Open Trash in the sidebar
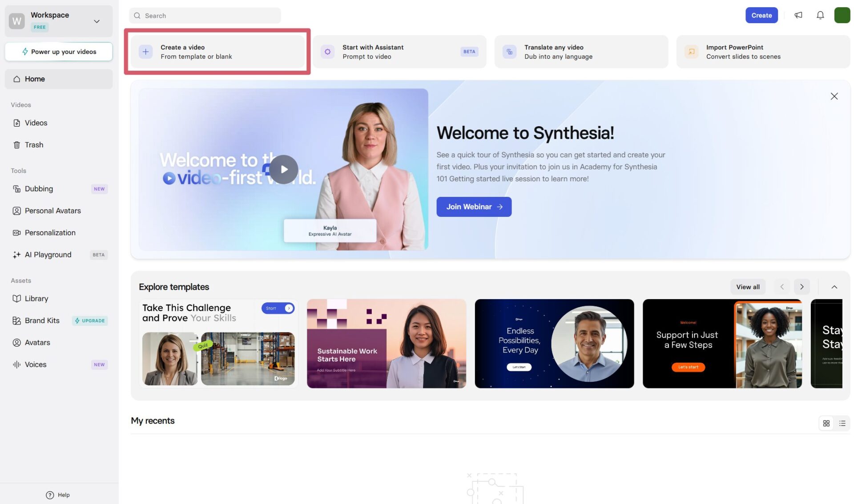The image size is (854, 504). tap(59, 145)
